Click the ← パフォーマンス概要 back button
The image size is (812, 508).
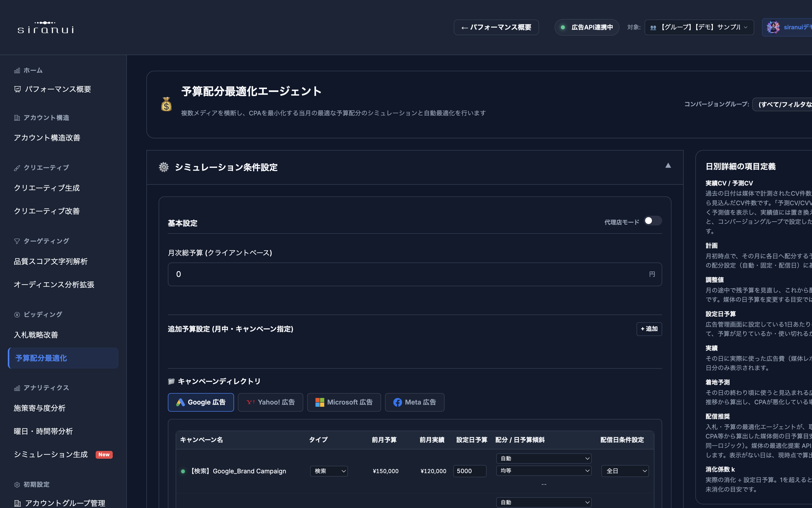point(496,27)
